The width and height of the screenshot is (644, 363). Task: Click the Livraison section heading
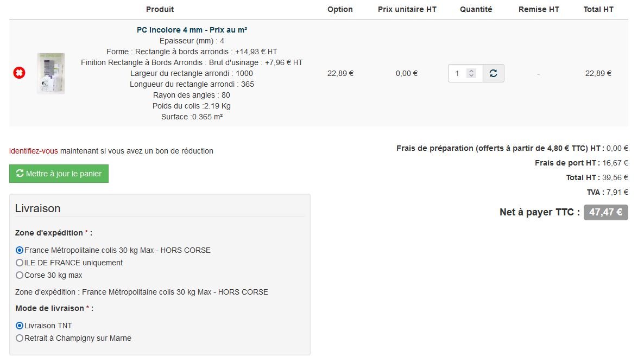pyautogui.click(x=37, y=208)
